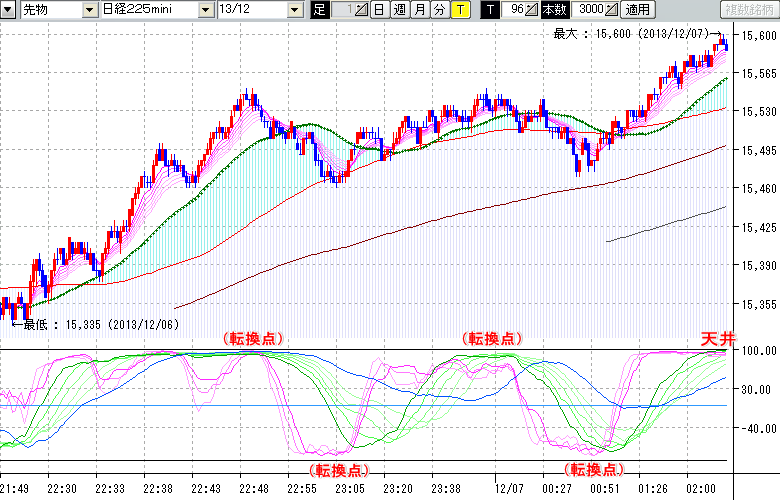Click the 本数 bar count label
Image resolution: width=780 pixels, height=500 pixels.
553,9
